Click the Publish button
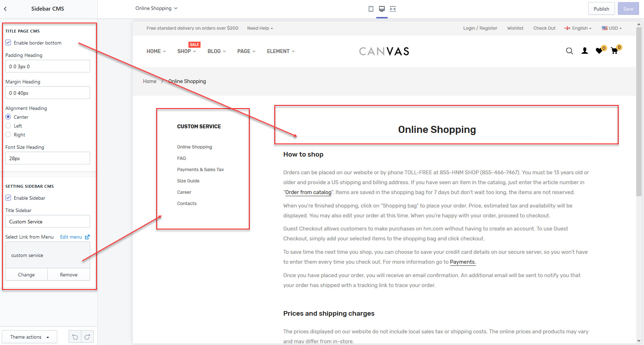 [x=601, y=9]
